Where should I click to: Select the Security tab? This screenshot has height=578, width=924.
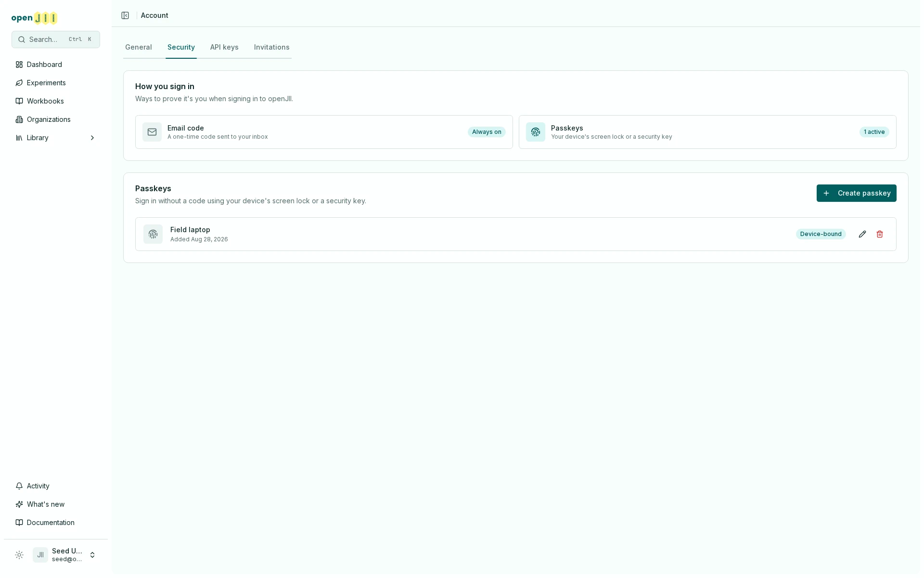(181, 47)
